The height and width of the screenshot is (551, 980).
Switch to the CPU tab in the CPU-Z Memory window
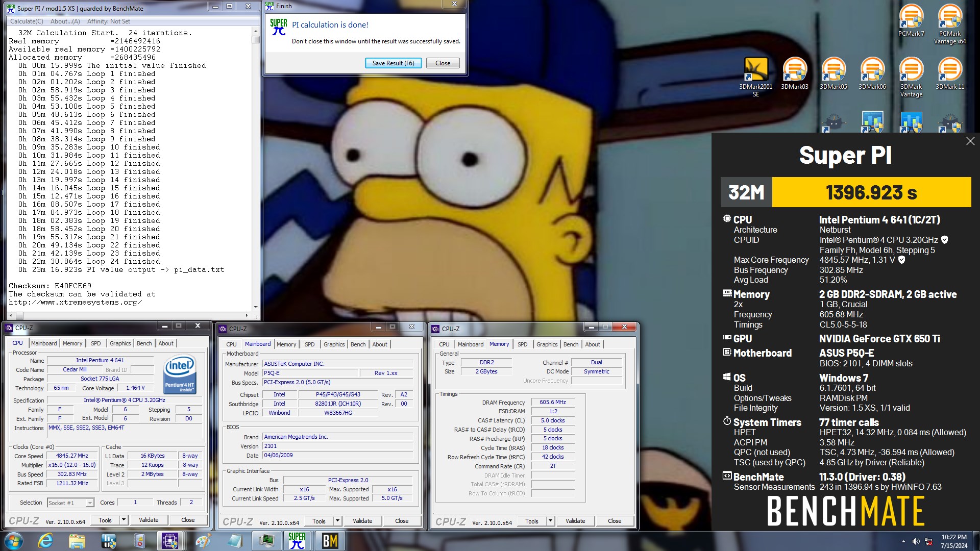coord(444,344)
